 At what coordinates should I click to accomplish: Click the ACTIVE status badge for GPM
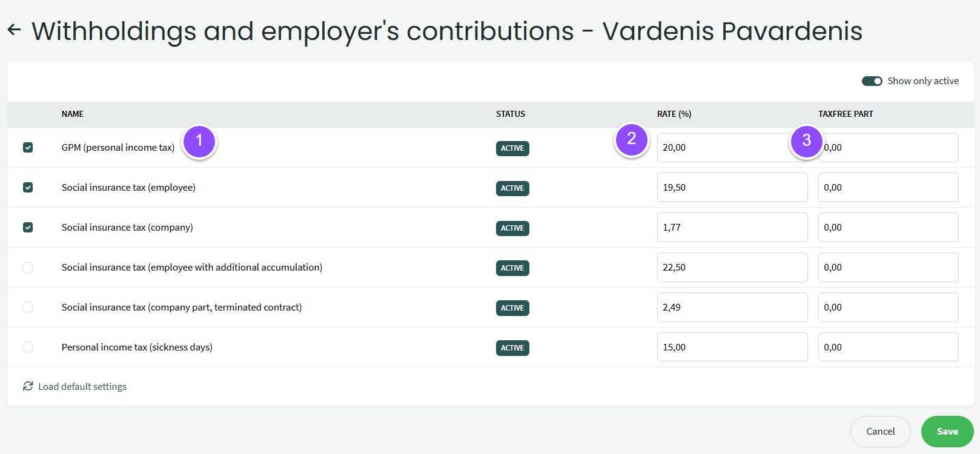point(512,148)
